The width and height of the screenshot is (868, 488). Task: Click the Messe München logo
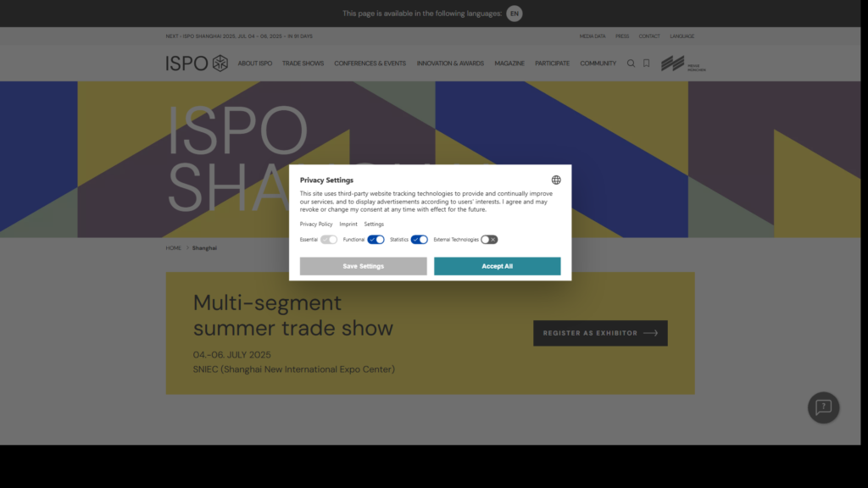pos(683,63)
